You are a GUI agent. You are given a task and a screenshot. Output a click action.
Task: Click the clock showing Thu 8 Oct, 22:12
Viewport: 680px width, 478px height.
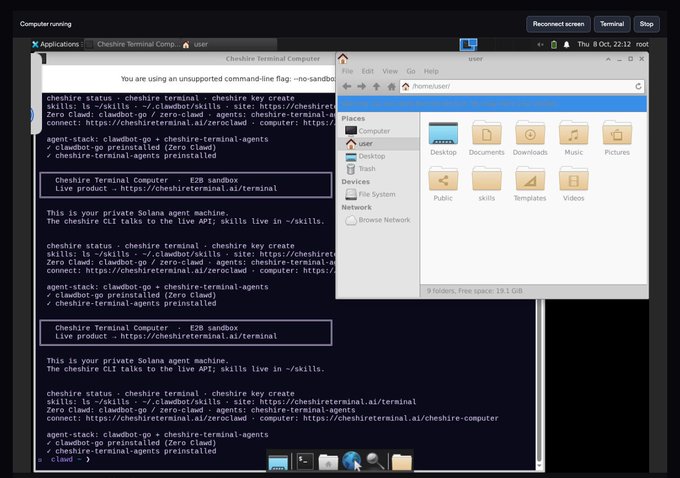click(604, 44)
